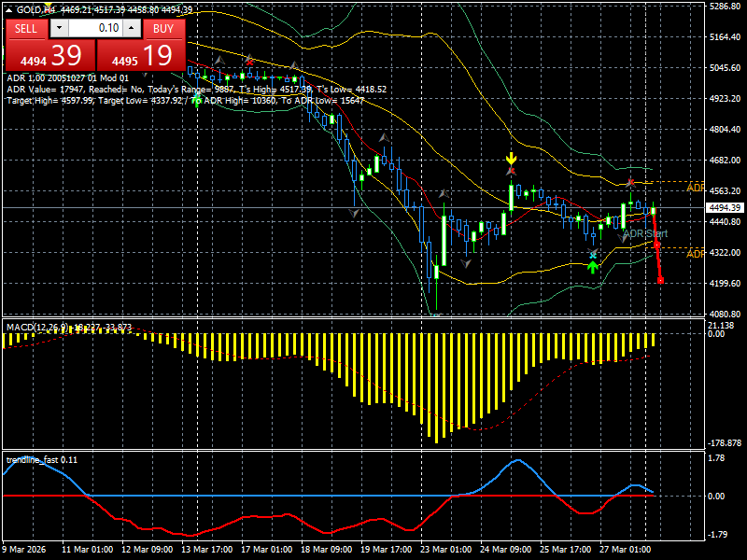The height and width of the screenshot is (560, 747).
Task: Click the trendline_fast 0.11 indicator label
Action: click(x=42, y=459)
